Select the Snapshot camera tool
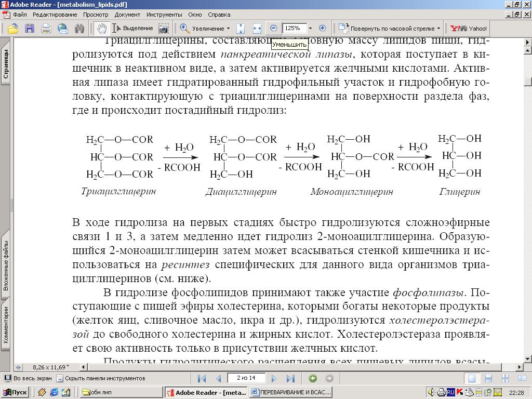This screenshot has width=532, height=399. 163,29
